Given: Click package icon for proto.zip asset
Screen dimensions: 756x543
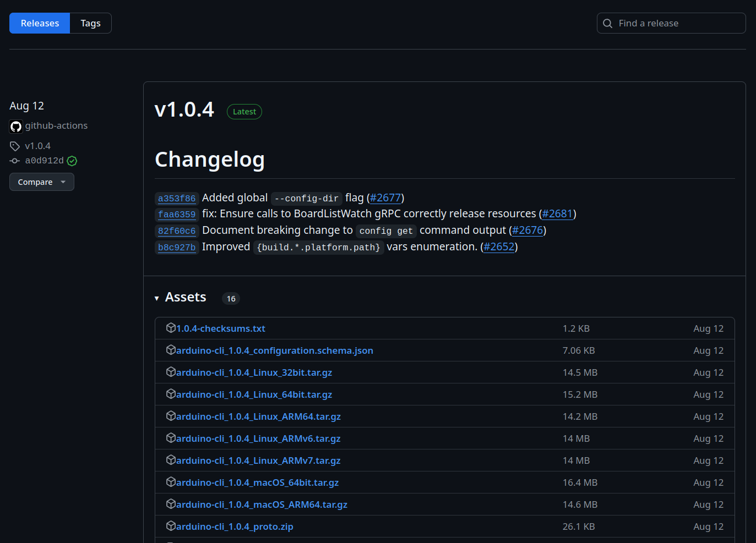Looking at the screenshot, I should tap(171, 526).
